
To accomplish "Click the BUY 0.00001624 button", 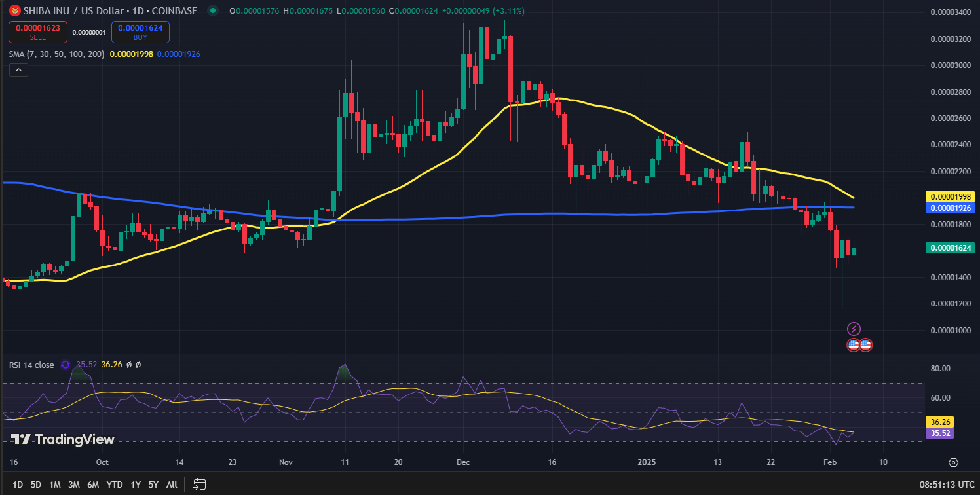I will tap(140, 32).
